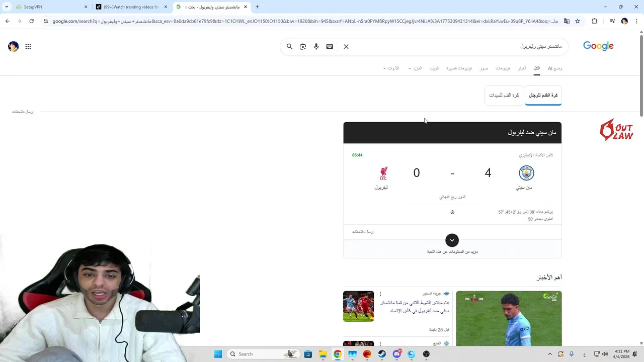The image size is (644, 362).
Task: Expand match details with the round chevron button
Action: point(452,240)
